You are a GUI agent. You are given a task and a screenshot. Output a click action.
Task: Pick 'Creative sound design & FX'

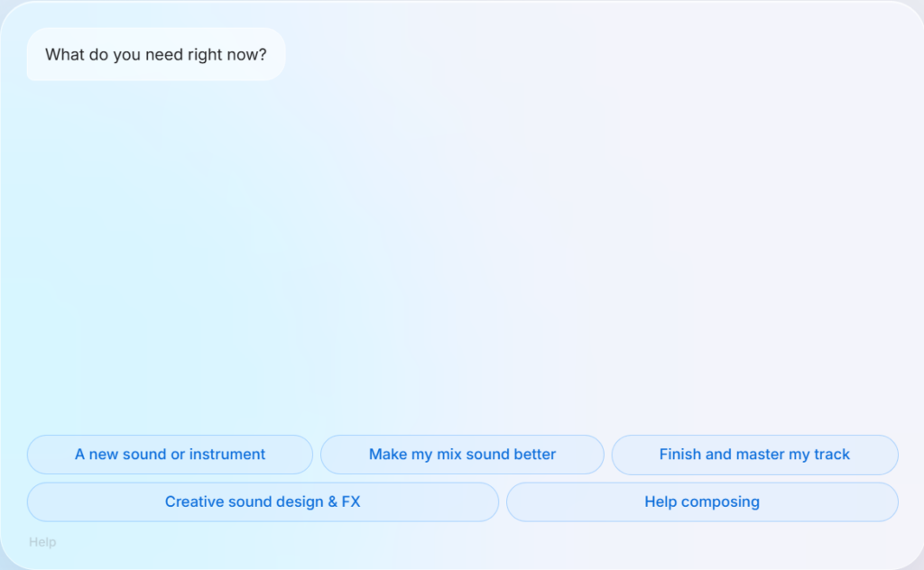tap(263, 501)
